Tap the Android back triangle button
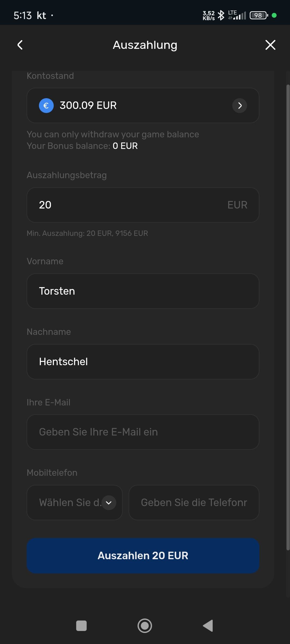Image resolution: width=290 pixels, height=644 pixels. 208,626
